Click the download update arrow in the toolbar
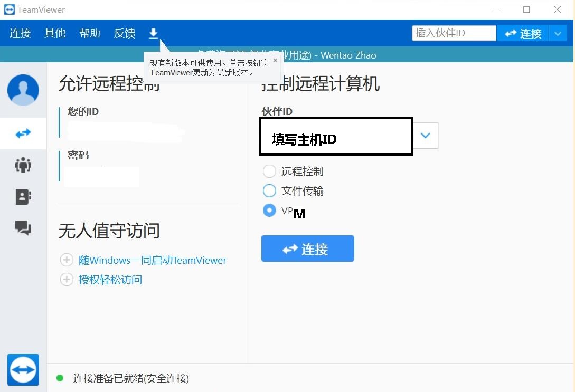 click(153, 33)
